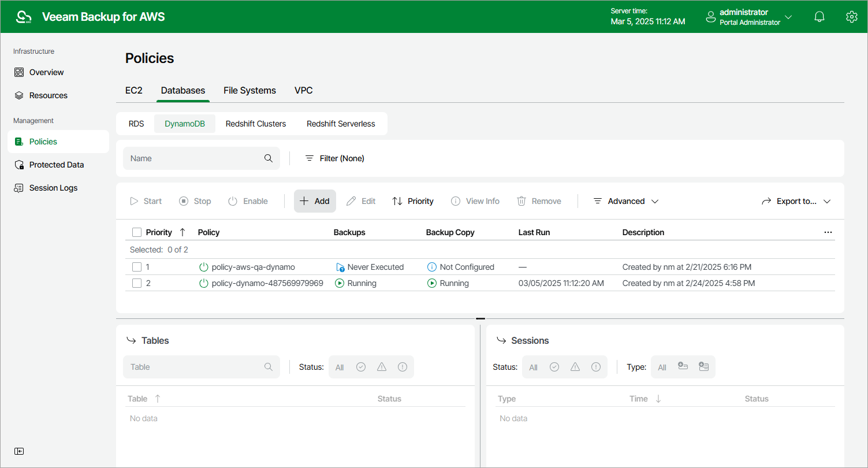Image resolution: width=868 pixels, height=468 pixels.
Task: Toggle the select-all checkbox beside Priority
Action: click(137, 232)
